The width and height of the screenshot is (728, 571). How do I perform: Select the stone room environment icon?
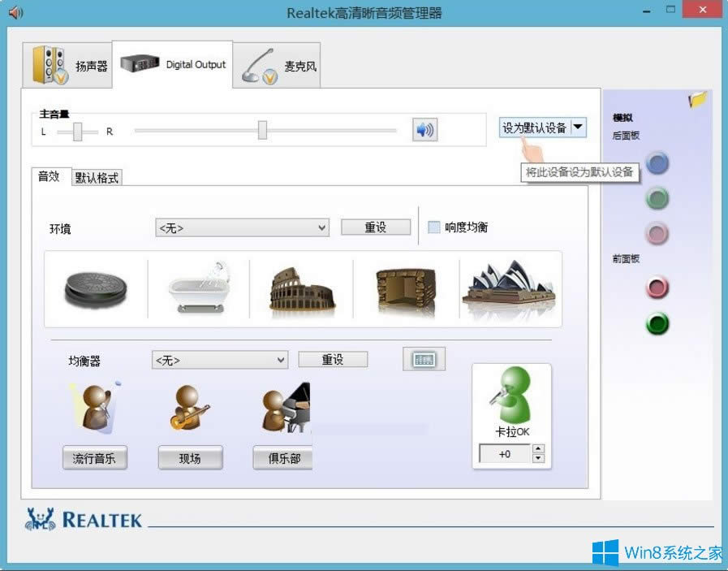(x=406, y=290)
